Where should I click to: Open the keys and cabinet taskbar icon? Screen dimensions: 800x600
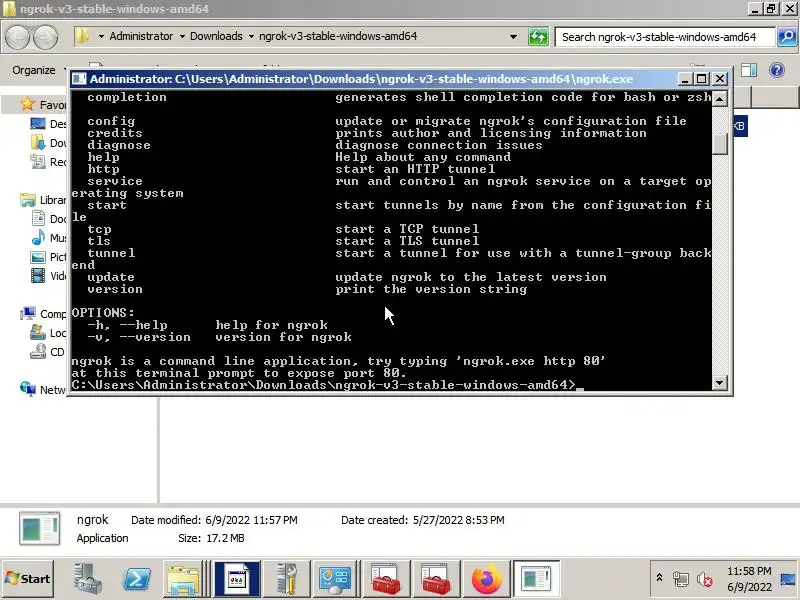[287, 579]
